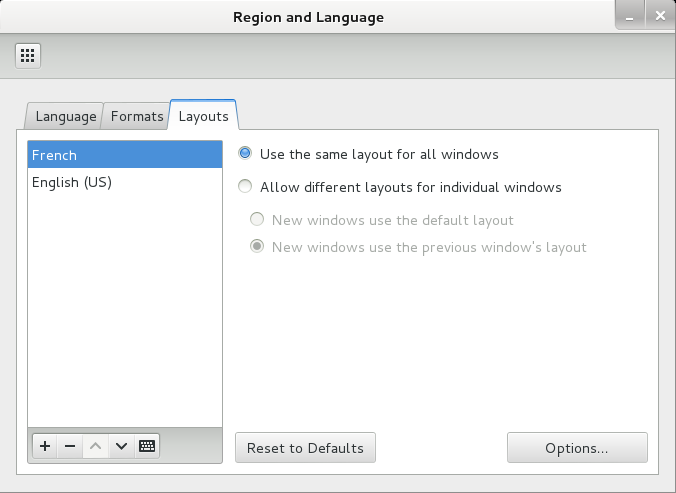Screen dimensions: 676x493
Task: Open the layout Options... dialog
Action: [576, 448]
